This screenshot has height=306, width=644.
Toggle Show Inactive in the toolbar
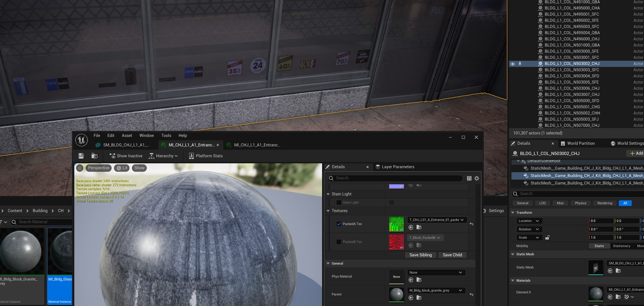pos(126,156)
